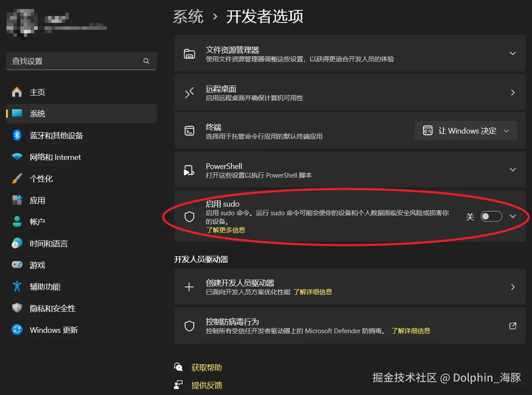Click the shield icon beside 启用 sudo
Screen dimensions: 532x395
pos(189,217)
